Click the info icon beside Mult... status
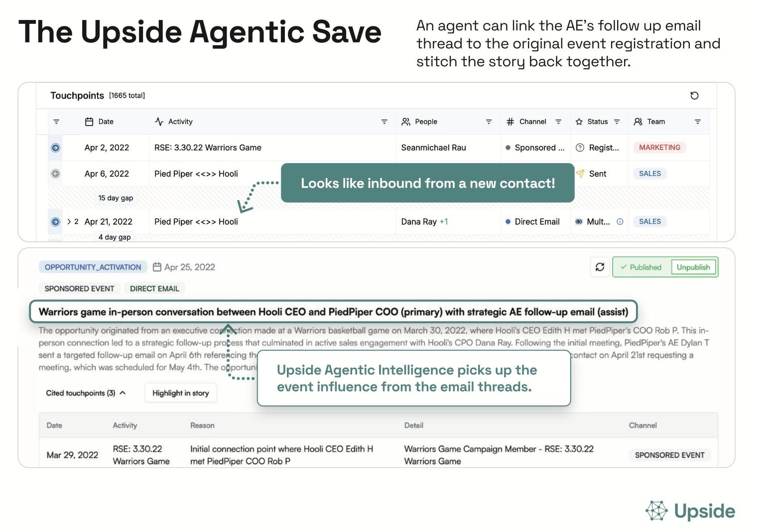762x532 pixels. pyautogui.click(x=620, y=222)
